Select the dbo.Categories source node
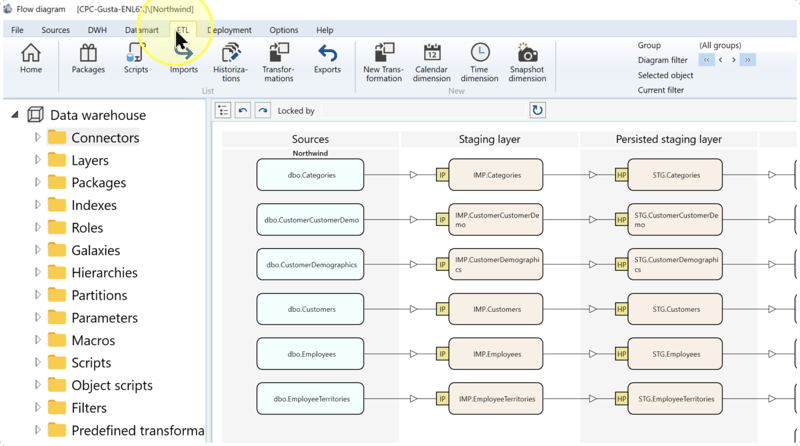 310,175
